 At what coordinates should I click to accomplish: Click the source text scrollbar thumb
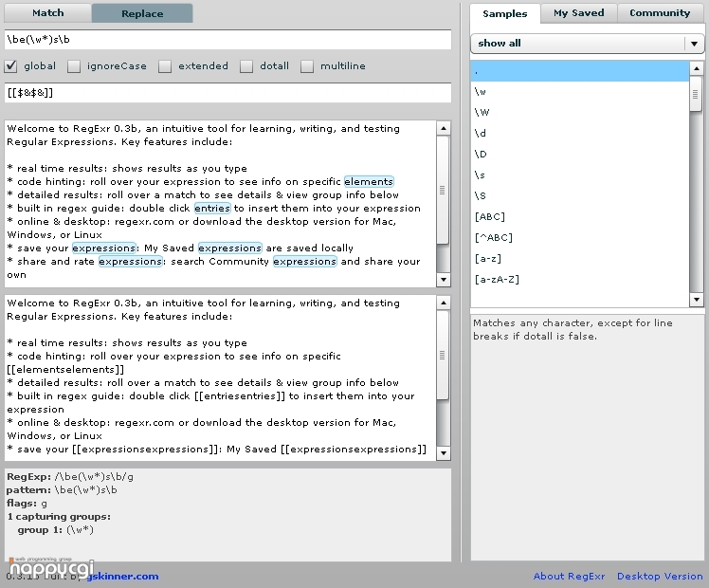(x=444, y=190)
